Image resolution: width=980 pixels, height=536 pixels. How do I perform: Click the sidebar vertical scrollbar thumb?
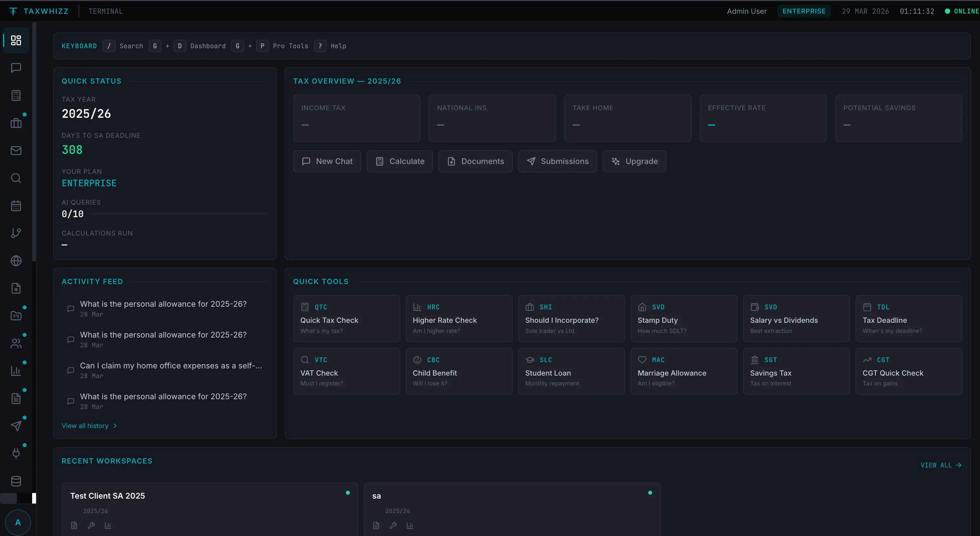coord(34,142)
